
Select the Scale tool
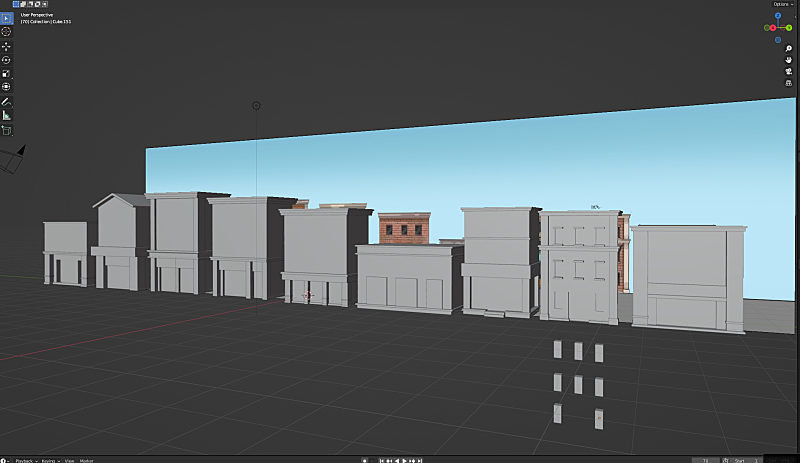click(6, 74)
